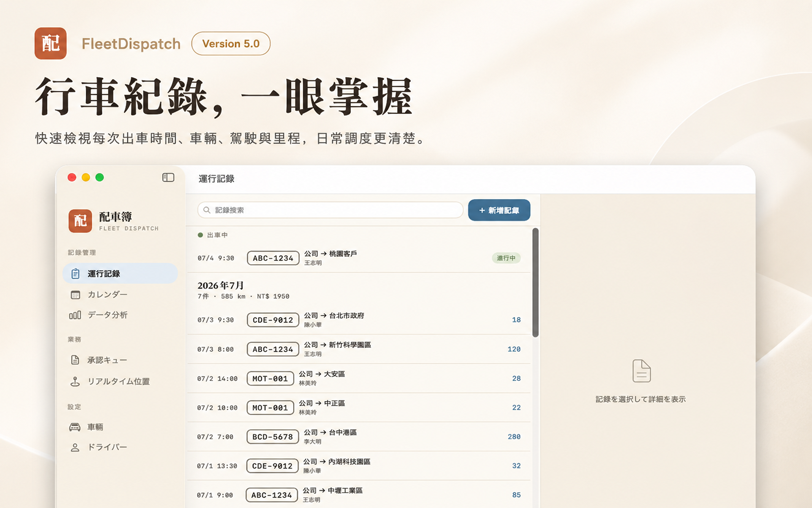The height and width of the screenshot is (508, 812).
Task: Go to データ分析 section
Action: [x=120, y=315]
